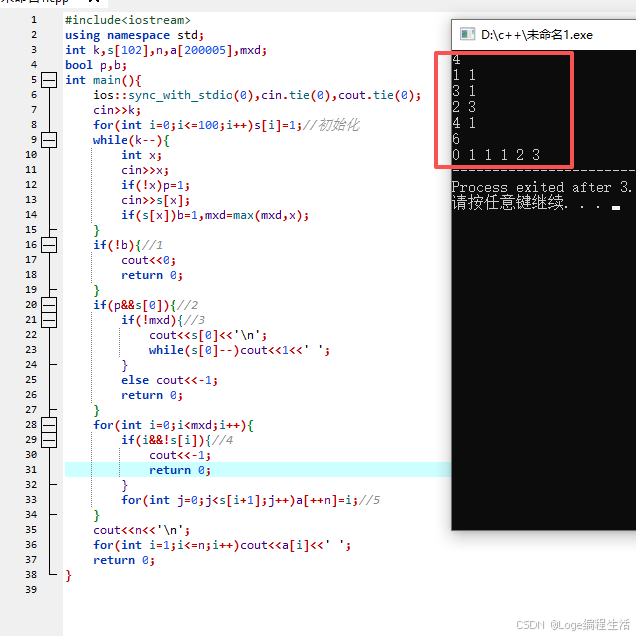The height and width of the screenshot is (636, 636).
Task: Click the '2 3' console input line
Action: (x=464, y=107)
